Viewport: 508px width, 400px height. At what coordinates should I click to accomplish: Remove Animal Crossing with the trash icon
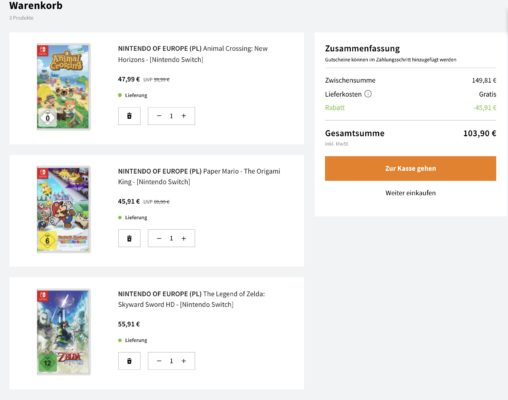point(129,116)
